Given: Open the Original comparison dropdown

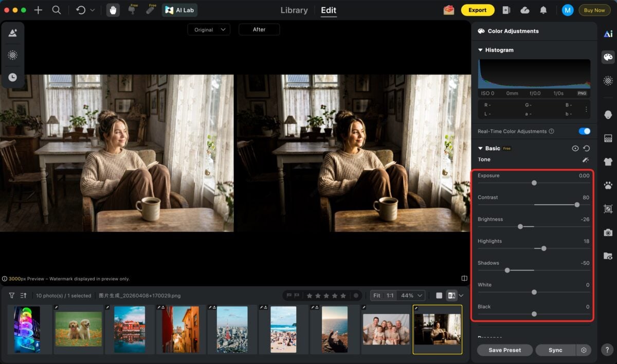Looking at the screenshot, I should point(209,29).
